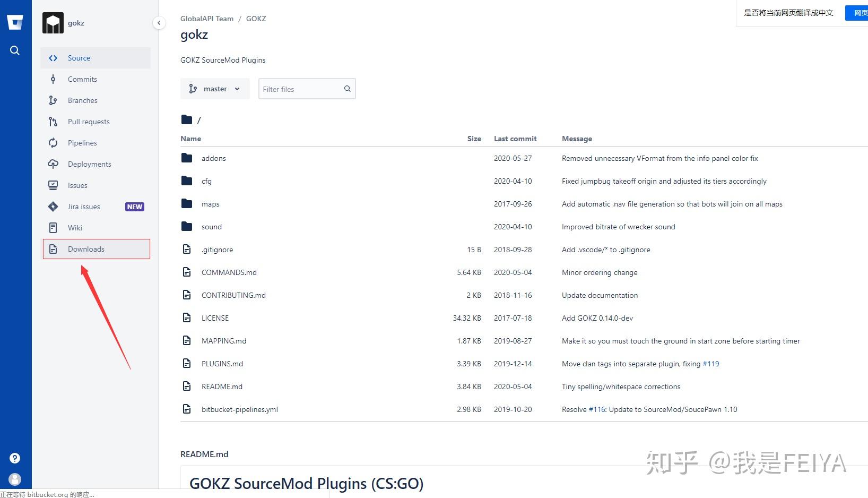This screenshot has height=498, width=868.
Task: Click the Pipelines cycle icon
Action: click(53, 143)
